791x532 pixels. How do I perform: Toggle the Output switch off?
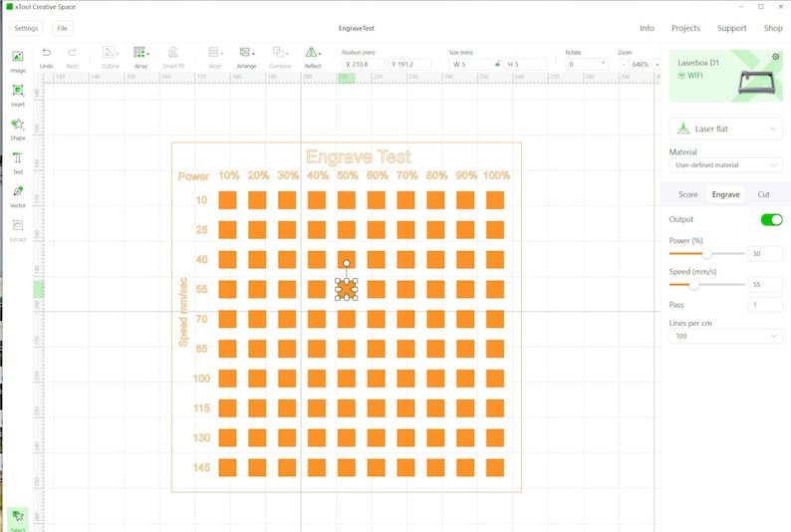click(771, 220)
